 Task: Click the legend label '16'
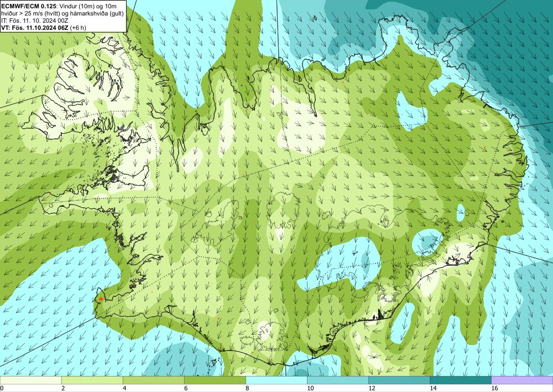tap(494, 388)
